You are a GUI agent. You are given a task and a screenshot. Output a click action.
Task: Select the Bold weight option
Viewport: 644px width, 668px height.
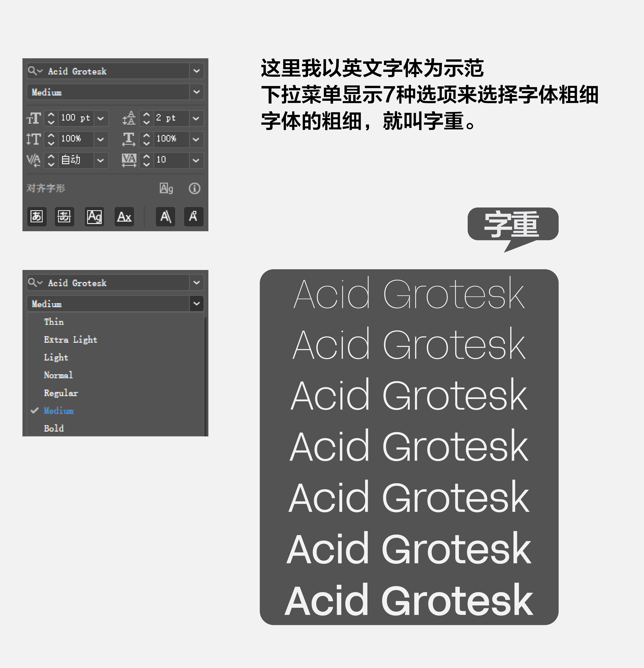[x=54, y=428]
